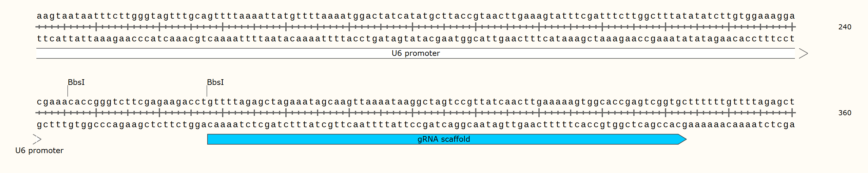Click the gRNA scaffold text label
The height and width of the screenshot is (173, 868).
point(443,139)
